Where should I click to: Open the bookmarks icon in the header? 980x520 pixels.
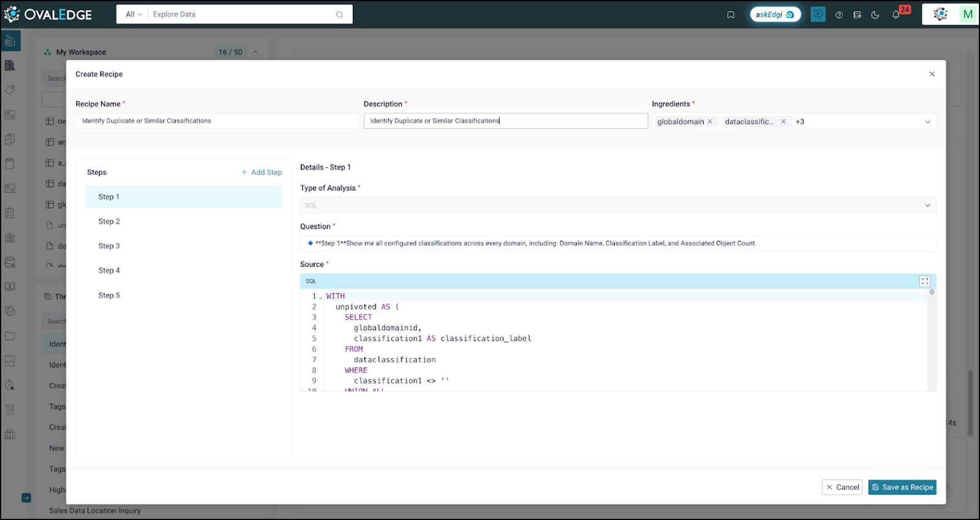[x=731, y=15]
